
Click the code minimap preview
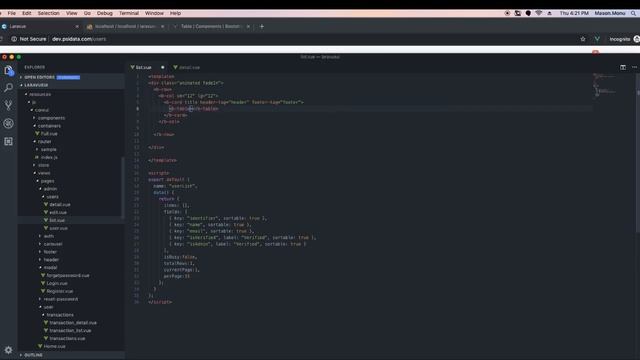click(605, 84)
